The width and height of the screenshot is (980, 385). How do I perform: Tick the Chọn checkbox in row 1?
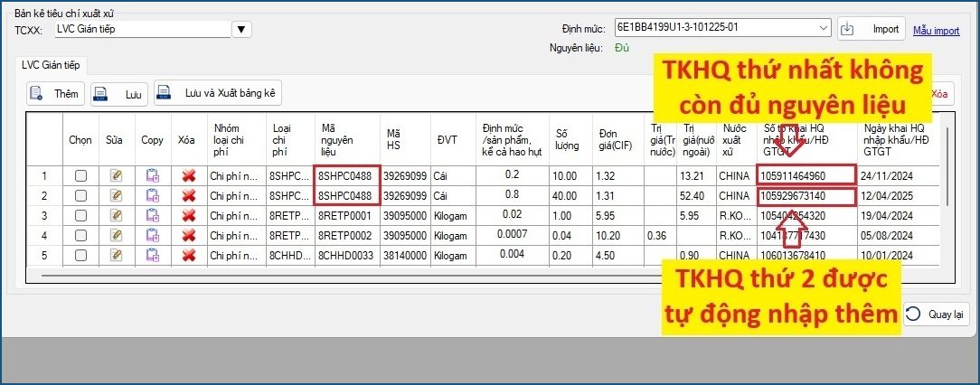pyautogui.click(x=80, y=176)
